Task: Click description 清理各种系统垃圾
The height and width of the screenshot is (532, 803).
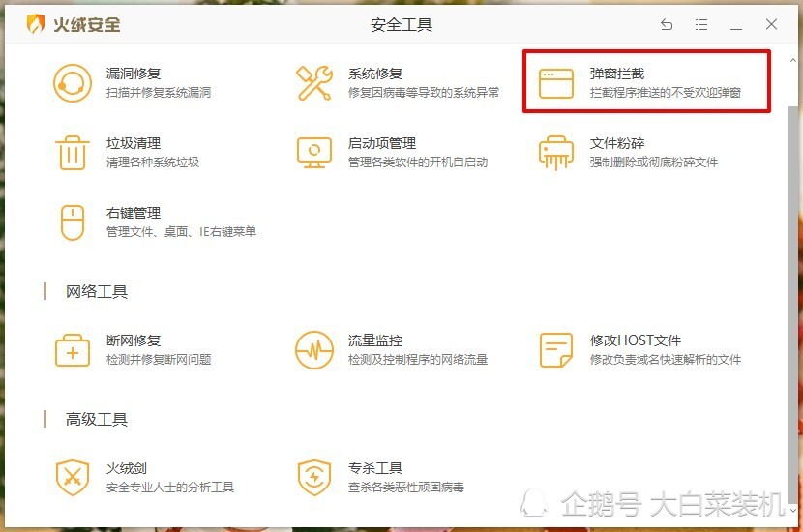Action: [x=153, y=163]
